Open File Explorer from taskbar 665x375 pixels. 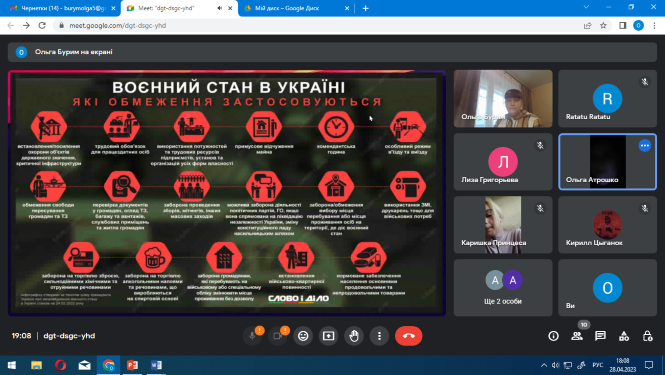point(36,365)
